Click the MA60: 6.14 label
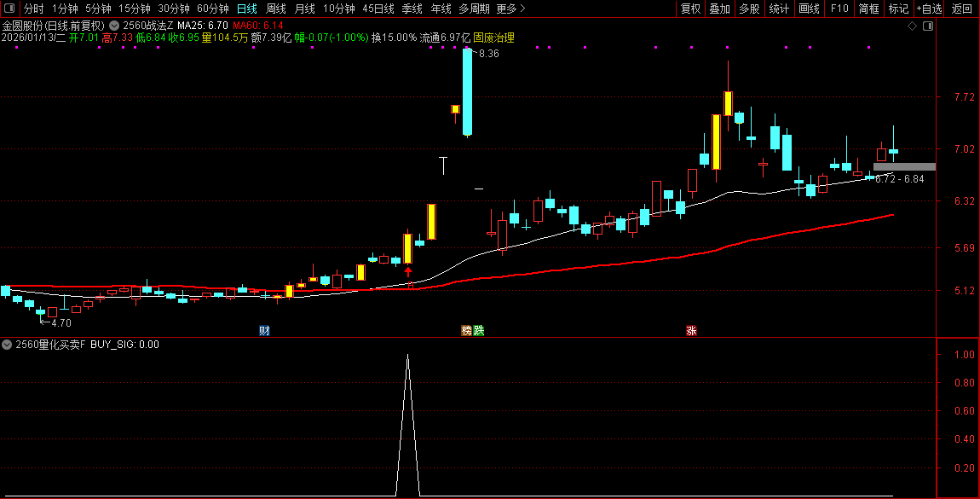 coord(257,26)
